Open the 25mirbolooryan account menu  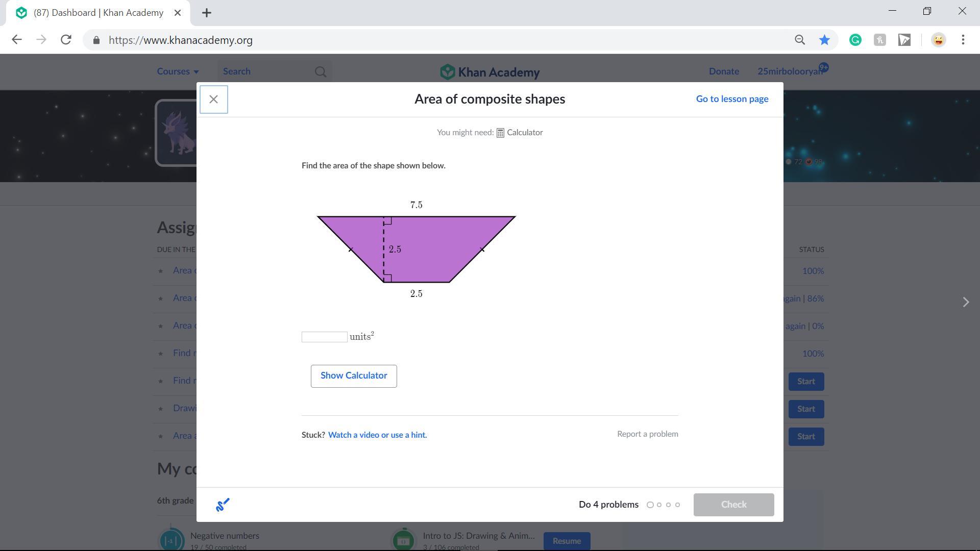pos(789,71)
